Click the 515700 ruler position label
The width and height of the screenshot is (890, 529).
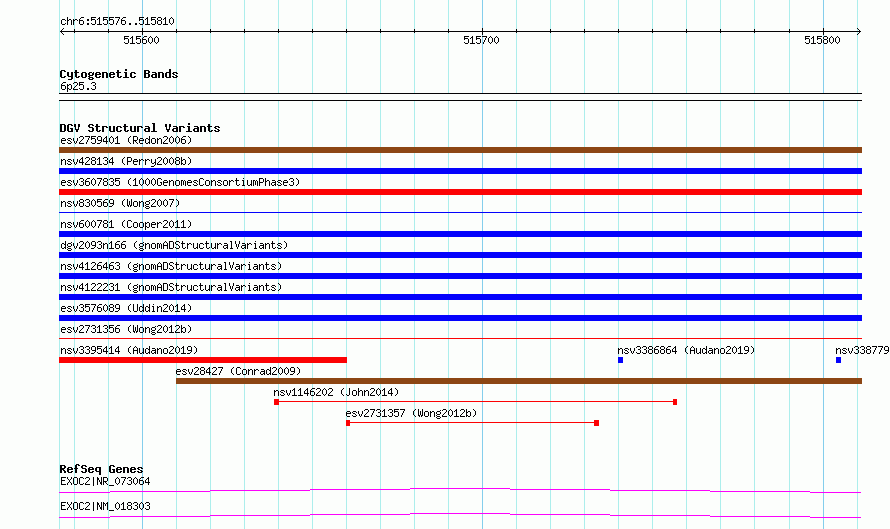(481, 40)
